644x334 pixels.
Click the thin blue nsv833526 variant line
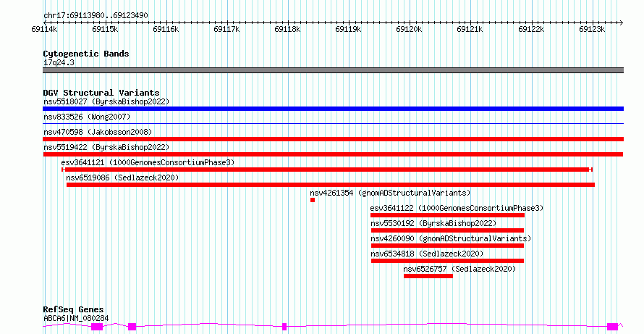pos(333,123)
